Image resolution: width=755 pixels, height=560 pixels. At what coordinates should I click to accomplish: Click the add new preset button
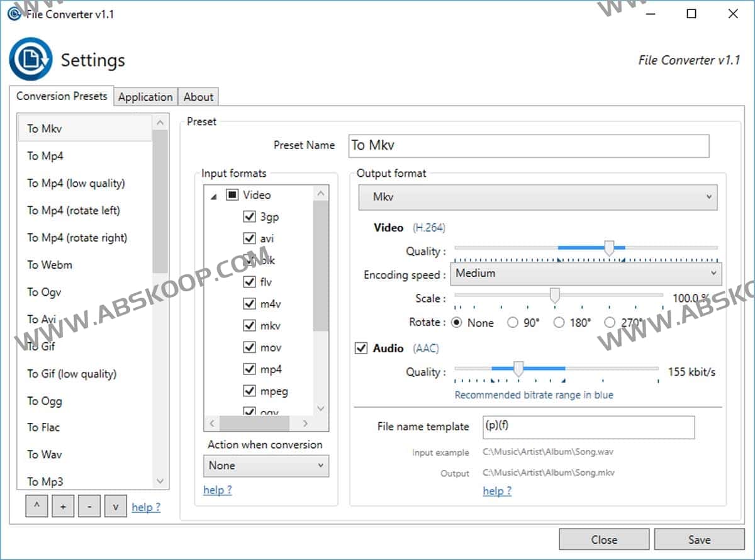62,506
